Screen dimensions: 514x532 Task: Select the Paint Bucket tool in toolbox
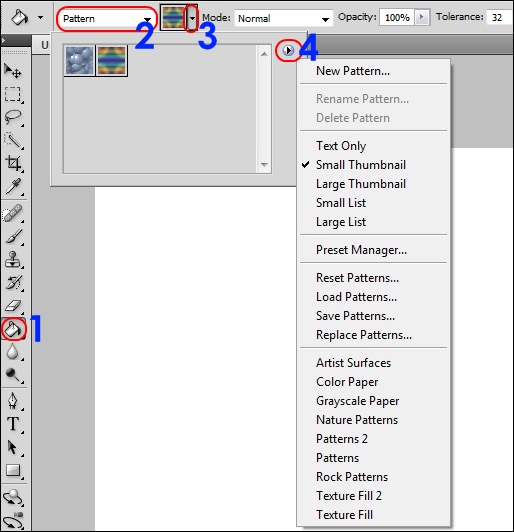[13, 329]
